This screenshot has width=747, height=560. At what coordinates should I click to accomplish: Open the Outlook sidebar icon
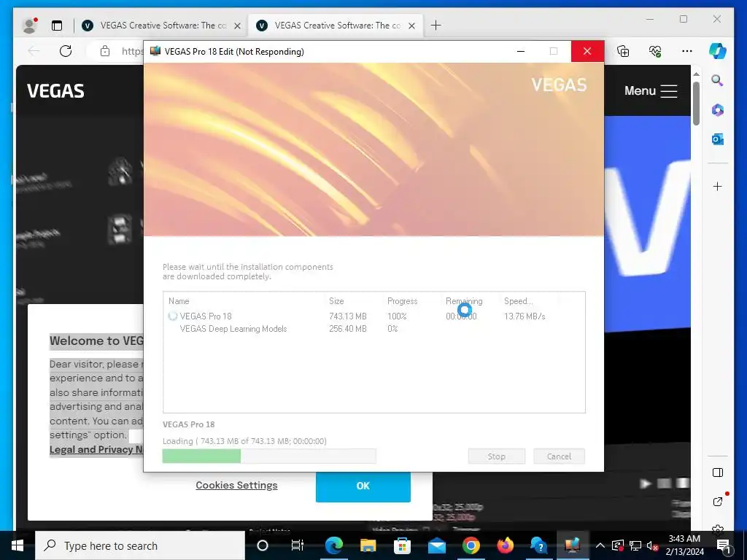pyautogui.click(x=718, y=139)
